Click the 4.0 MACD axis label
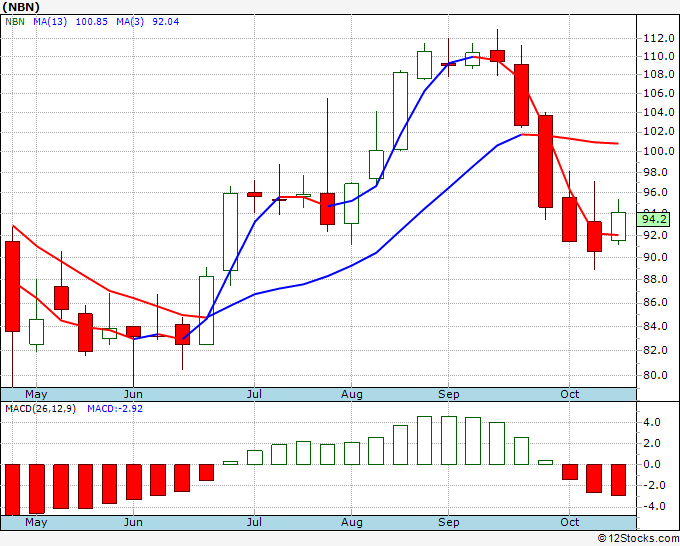The height and width of the screenshot is (546, 680). pos(652,422)
